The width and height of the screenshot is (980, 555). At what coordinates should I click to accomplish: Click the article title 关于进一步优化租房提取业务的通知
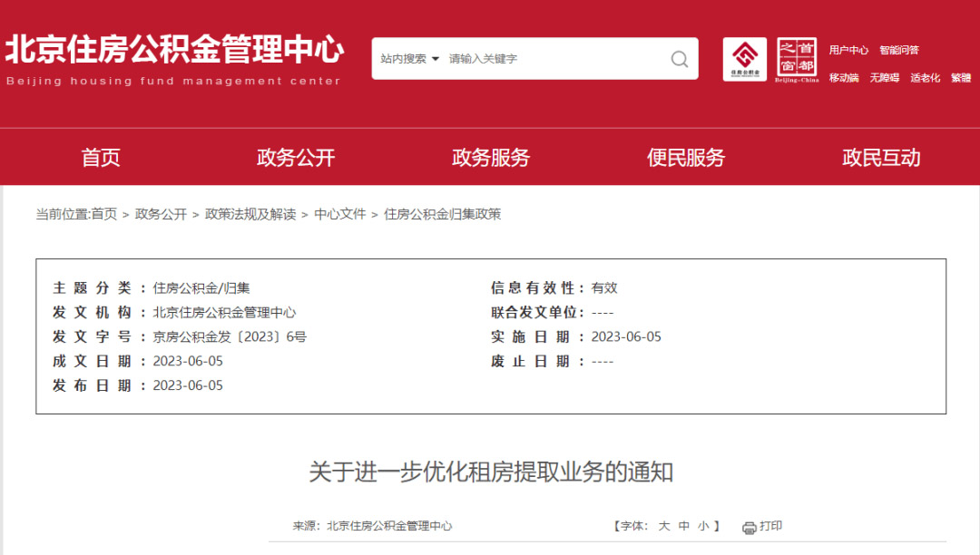click(491, 472)
